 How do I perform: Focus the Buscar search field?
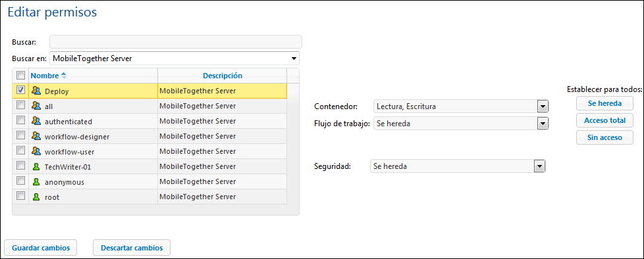click(x=176, y=42)
